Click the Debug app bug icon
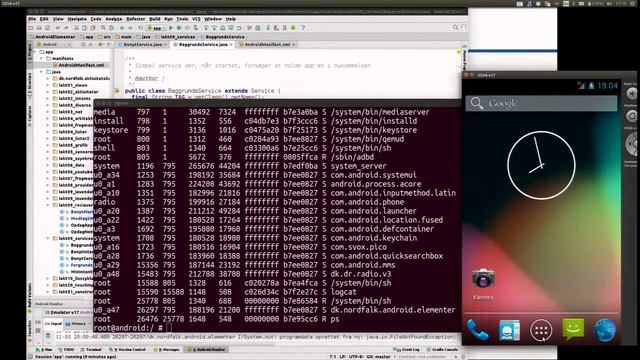This screenshot has width=640, height=360. coord(179,28)
